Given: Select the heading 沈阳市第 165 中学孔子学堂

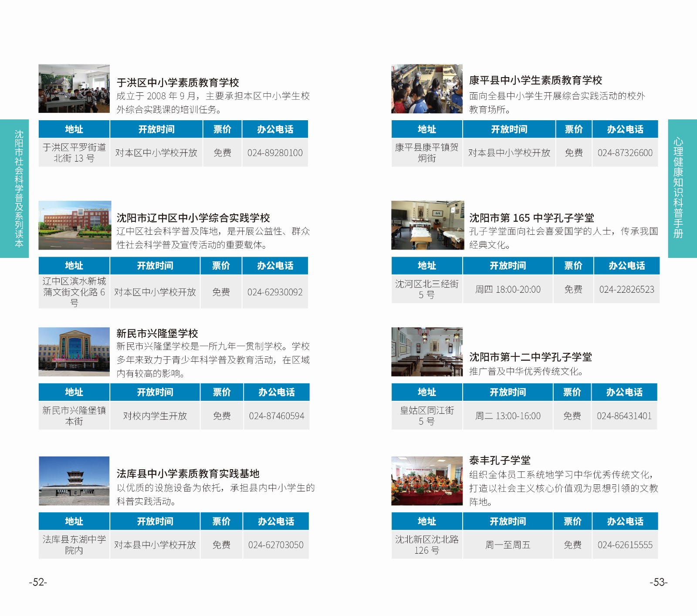Looking at the screenshot, I should click(531, 218).
